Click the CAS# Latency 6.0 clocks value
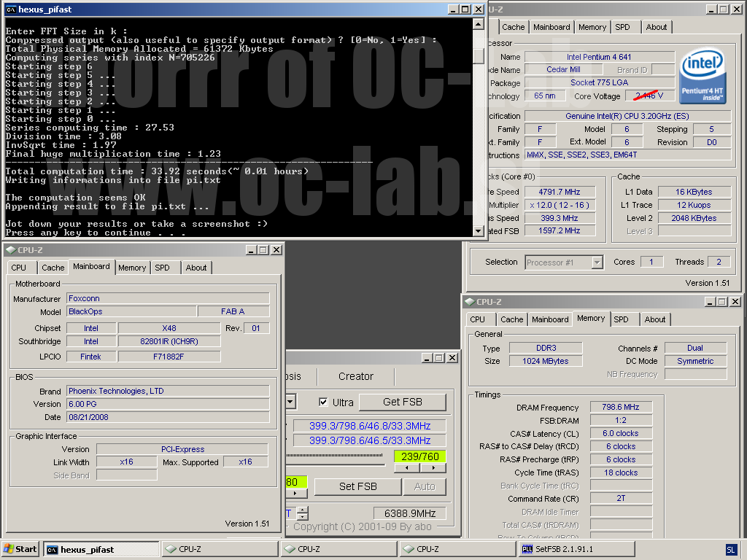Viewport: 747px width, 560px height. 621,433
